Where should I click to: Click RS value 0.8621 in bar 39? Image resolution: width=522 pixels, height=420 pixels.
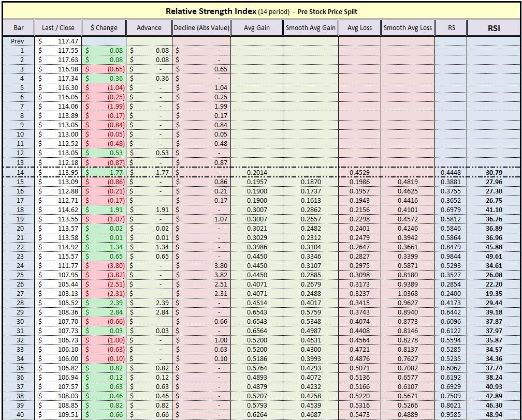pos(451,406)
